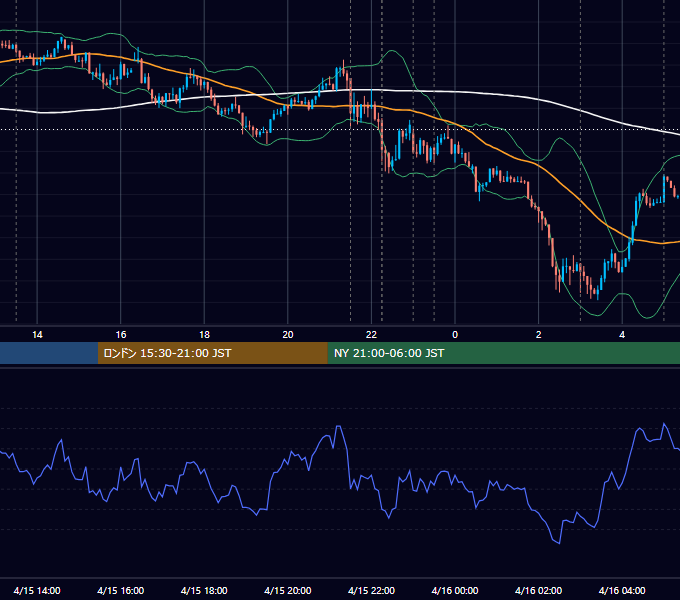Click hour label 18 on price chart axis
This screenshot has width=680, height=600.
pos(204,335)
